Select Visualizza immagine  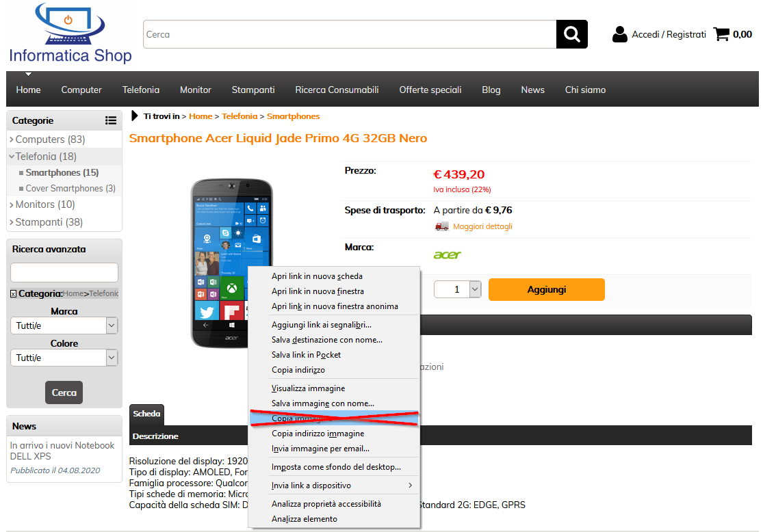[334, 388]
